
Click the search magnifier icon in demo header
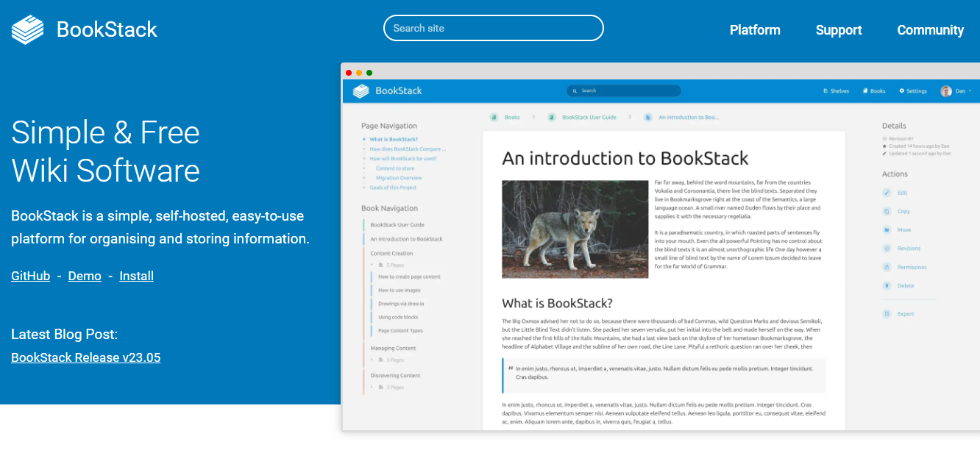point(575,91)
